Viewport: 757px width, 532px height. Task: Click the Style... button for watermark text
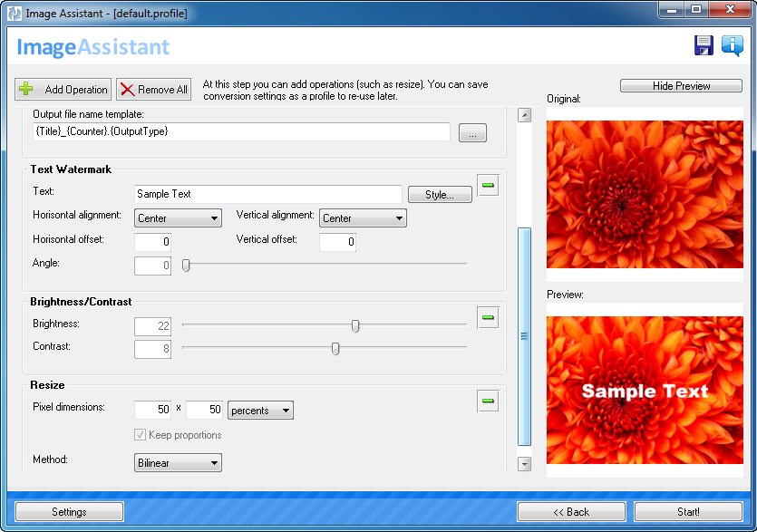click(x=440, y=195)
